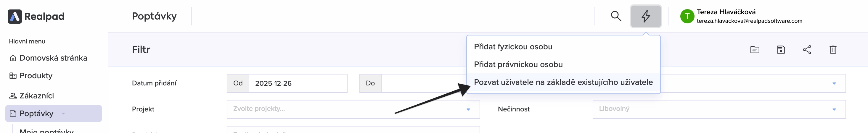Share the filter via share icon
868x133 pixels.
coord(807,50)
